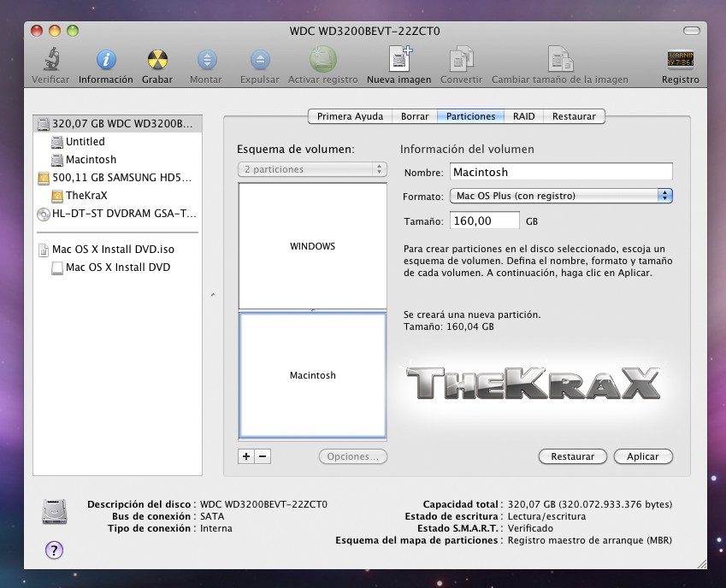Switch to the Primera Ayuda tab
This screenshot has height=588, width=726.
point(350,116)
